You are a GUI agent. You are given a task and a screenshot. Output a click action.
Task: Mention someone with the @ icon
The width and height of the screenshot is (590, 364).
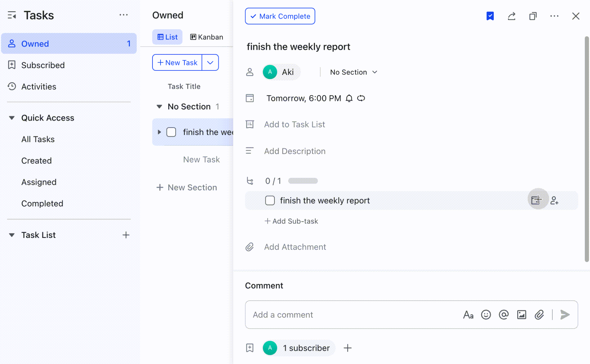point(504,315)
